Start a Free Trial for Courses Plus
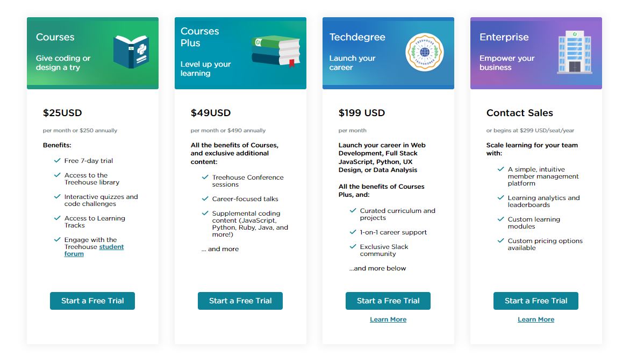 pos(240,301)
